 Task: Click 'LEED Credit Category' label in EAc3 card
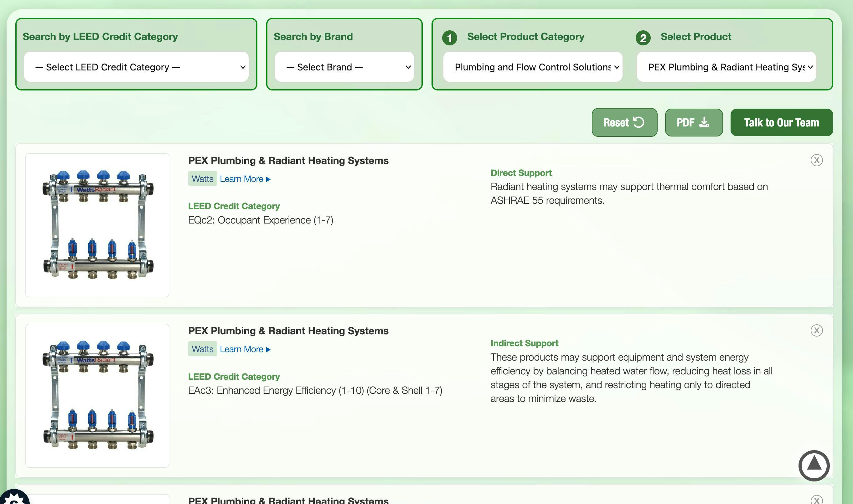(x=234, y=377)
